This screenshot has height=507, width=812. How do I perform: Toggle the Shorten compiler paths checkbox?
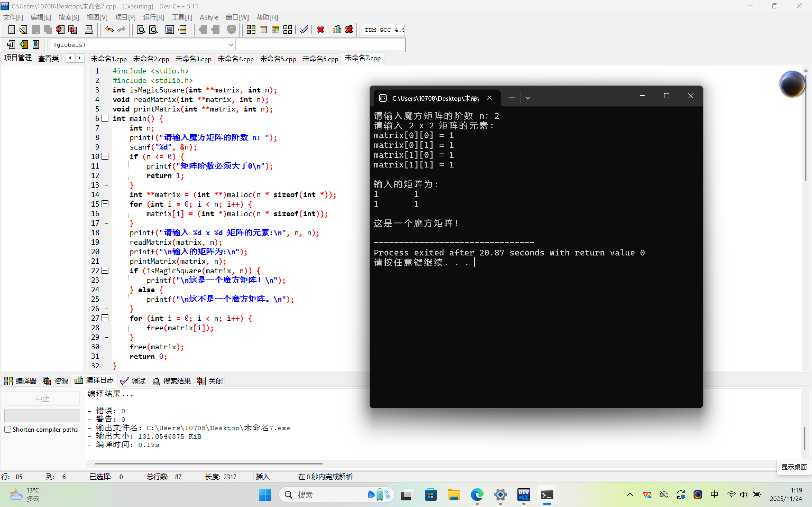click(x=8, y=430)
